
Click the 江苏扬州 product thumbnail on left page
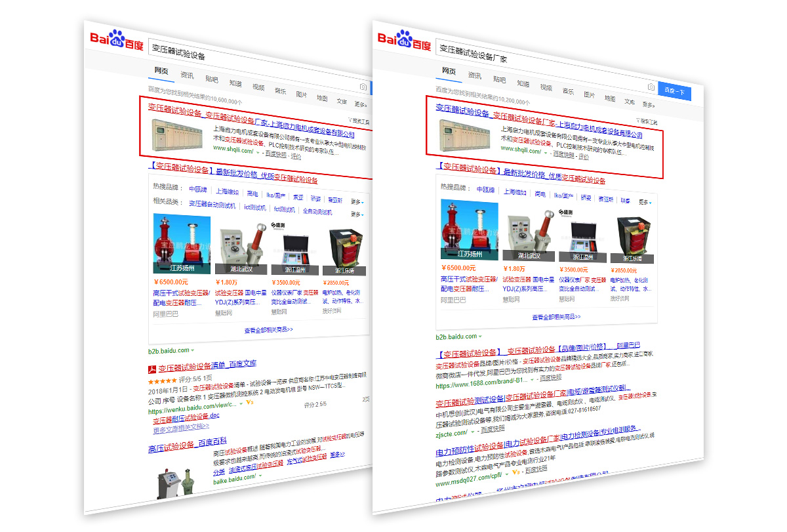point(182,243)
